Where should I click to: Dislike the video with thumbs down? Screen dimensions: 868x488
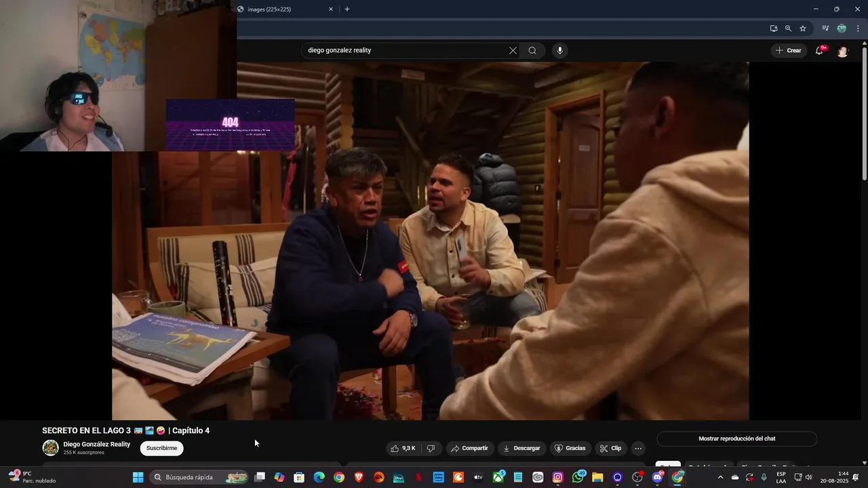pos(431,448)
